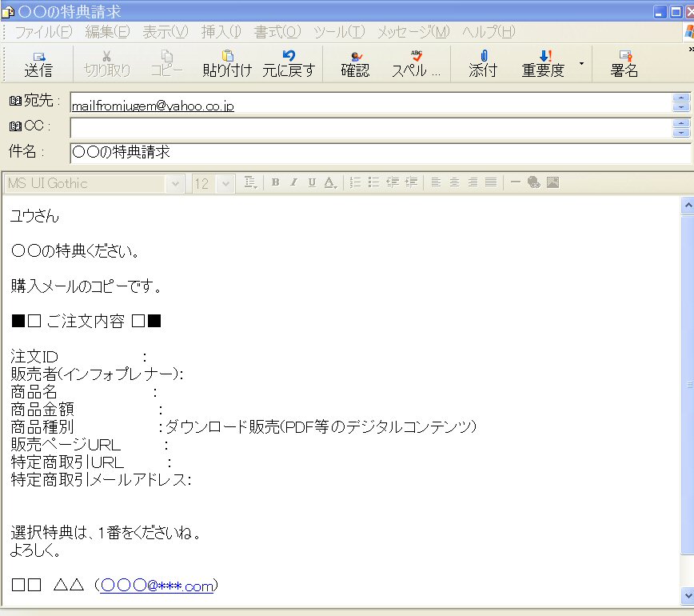
Task: Insert a picture using image icon
Action: tap(552, 182)
